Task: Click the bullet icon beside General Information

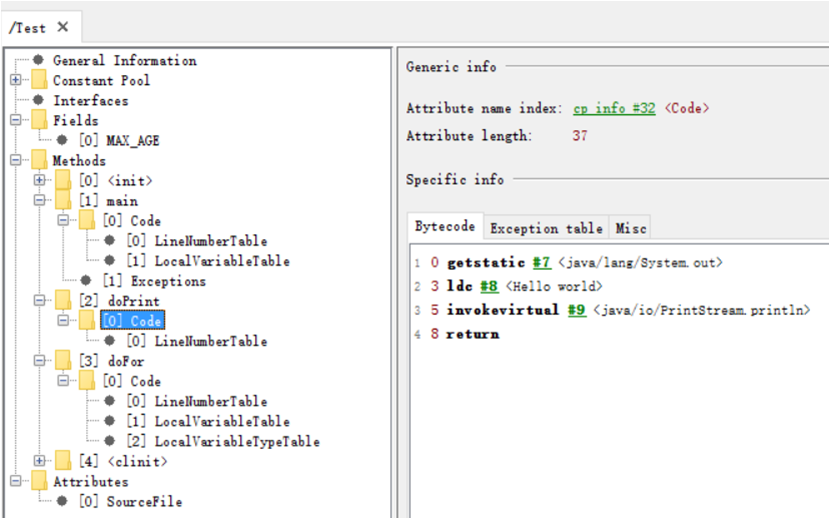Action: 38,61
